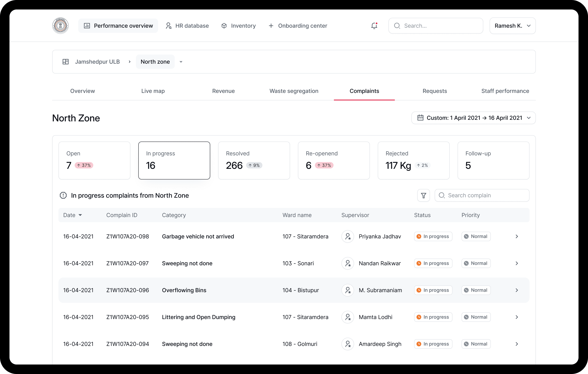
Task: Click the calendar icon in the date range
Action: [420, 118]
